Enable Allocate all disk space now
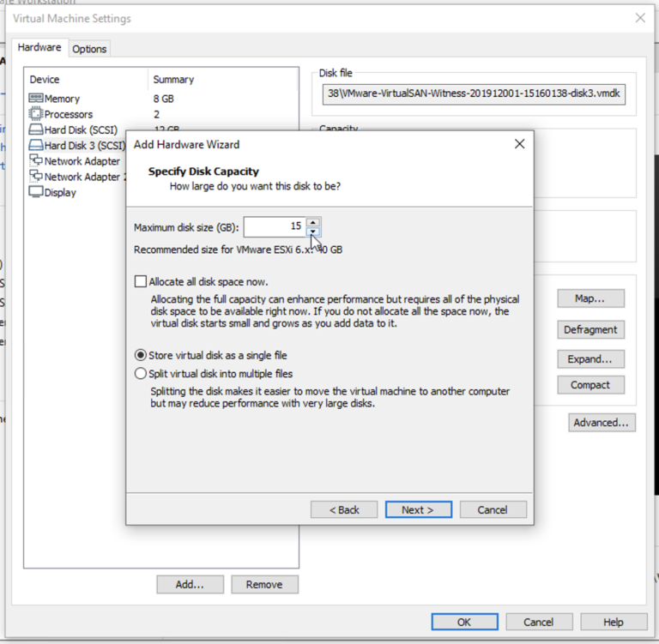The width and height of the screenshot is (659, 644). click(141, 281)
